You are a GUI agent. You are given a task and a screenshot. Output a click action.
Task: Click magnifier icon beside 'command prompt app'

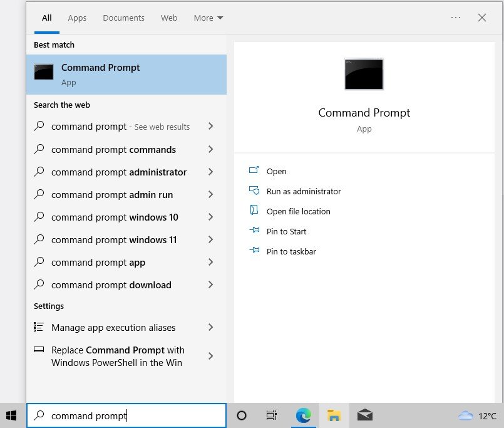[39, 262]
